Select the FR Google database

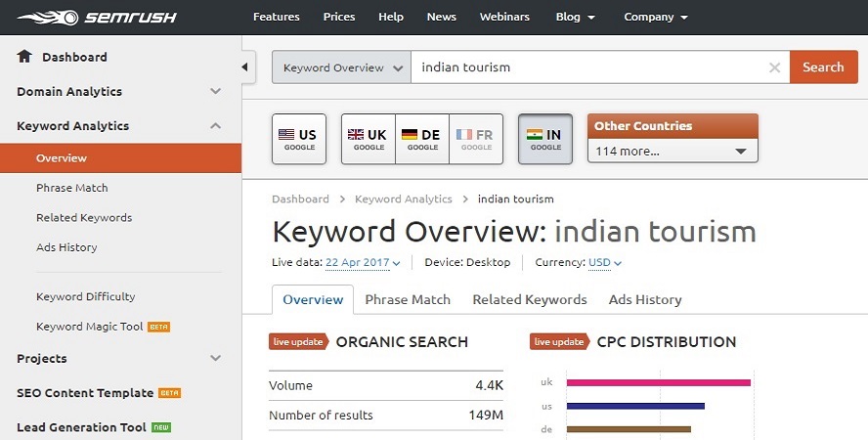pyautogui.click(x=475, y=139)
